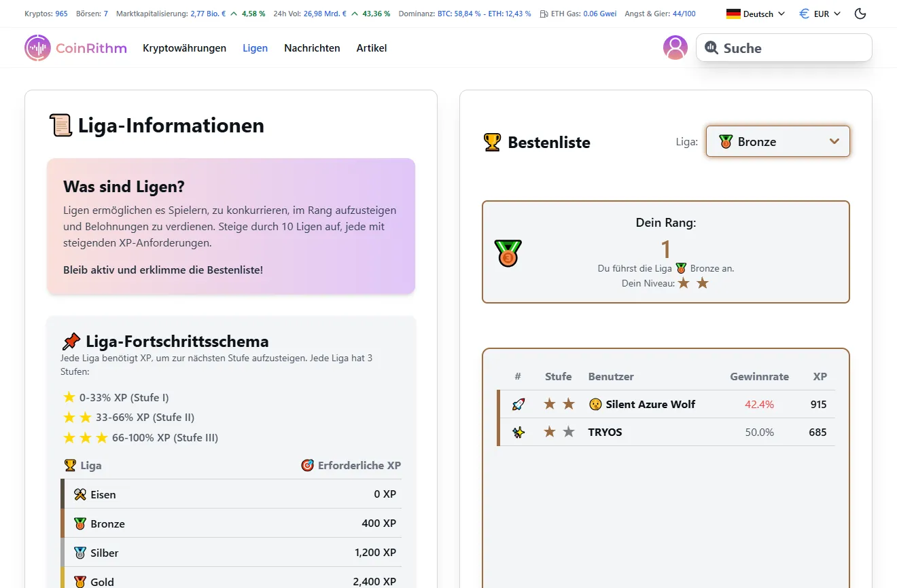897x588 pixels.
Task: Click the pin icon next to Liga-Fortschrittsschema
Action: pos(73,341)
